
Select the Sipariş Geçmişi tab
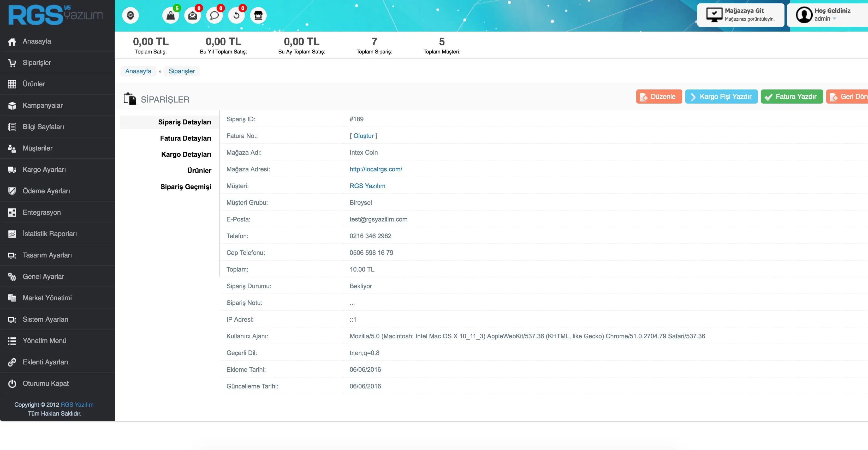point(185,187)
